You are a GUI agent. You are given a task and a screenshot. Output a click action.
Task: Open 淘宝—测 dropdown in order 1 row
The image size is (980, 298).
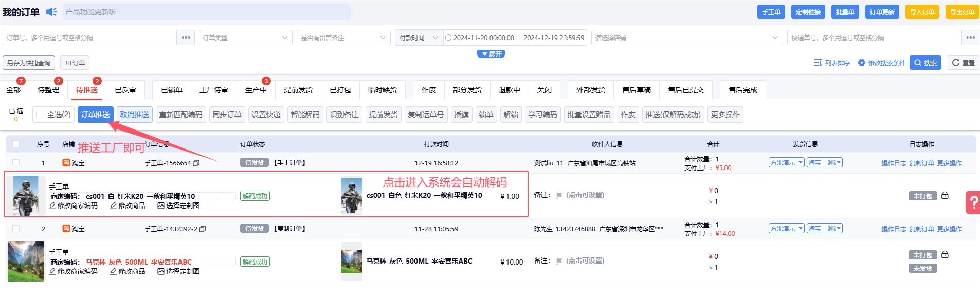pyautogui.click(x=824, y=163)
